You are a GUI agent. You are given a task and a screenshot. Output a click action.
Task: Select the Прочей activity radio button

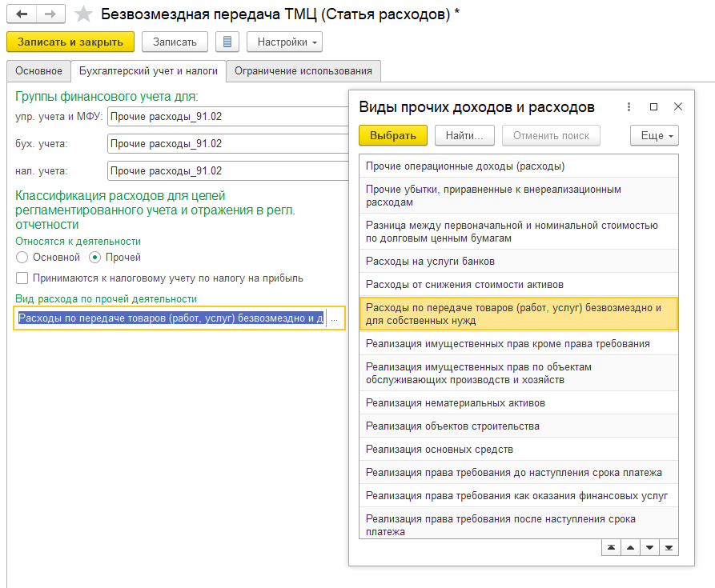95,258
